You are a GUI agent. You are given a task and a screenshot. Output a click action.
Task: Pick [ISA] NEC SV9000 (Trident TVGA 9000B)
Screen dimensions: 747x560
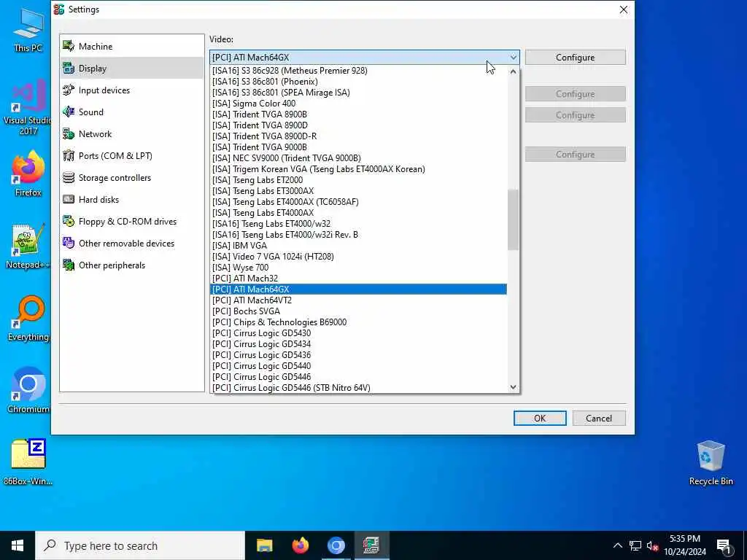[358, 157]
